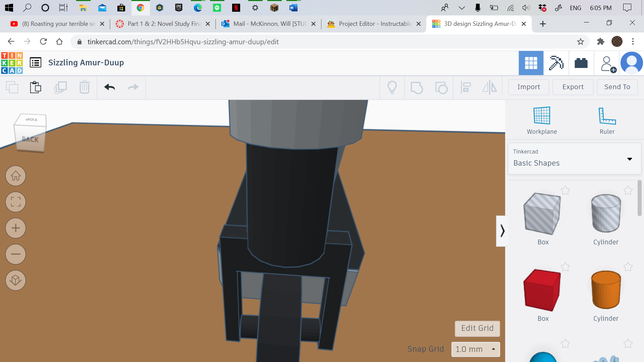Image resolution: width=644 pixels, height=362 pixels.
Task: Switch to Novel Study Final tab
Action: [x=163, y=24]
